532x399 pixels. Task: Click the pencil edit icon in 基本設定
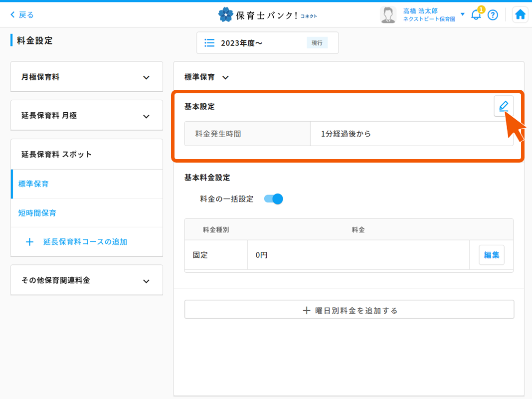click(504, 106)
